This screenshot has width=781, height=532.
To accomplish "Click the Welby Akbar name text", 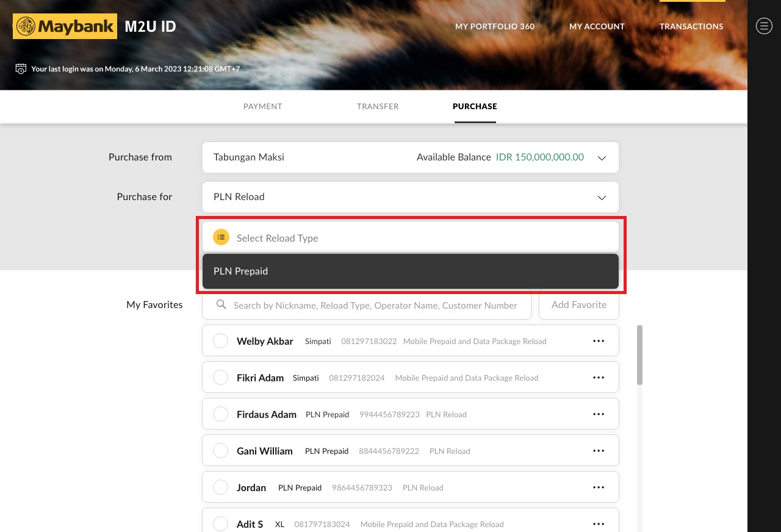I will [265, 341].
